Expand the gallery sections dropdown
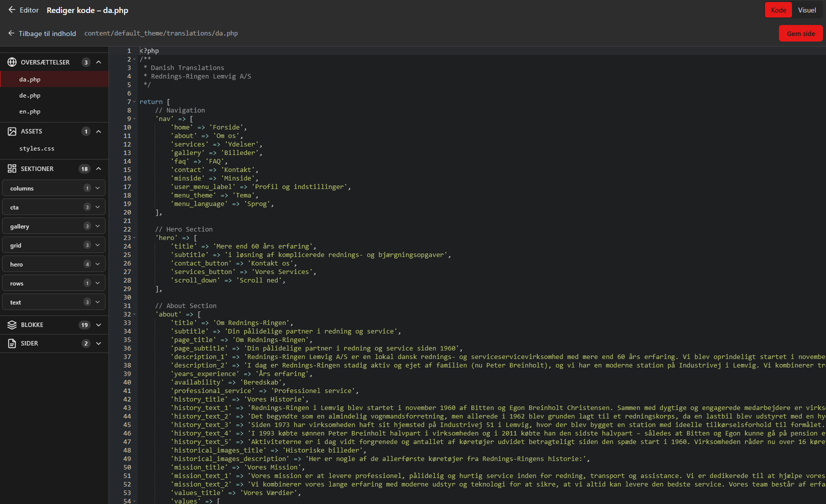This screenshot has width=826, height=504. click(x=98, y=226)
